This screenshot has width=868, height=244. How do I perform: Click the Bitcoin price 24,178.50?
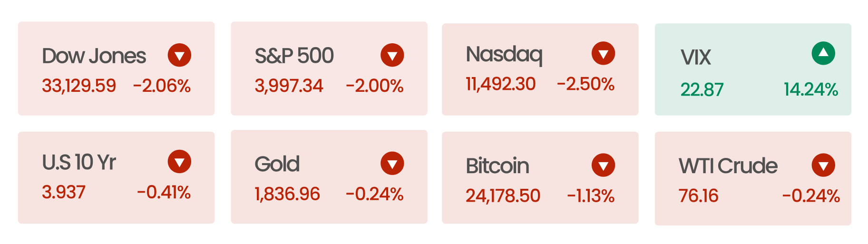(x=503, y=195)
